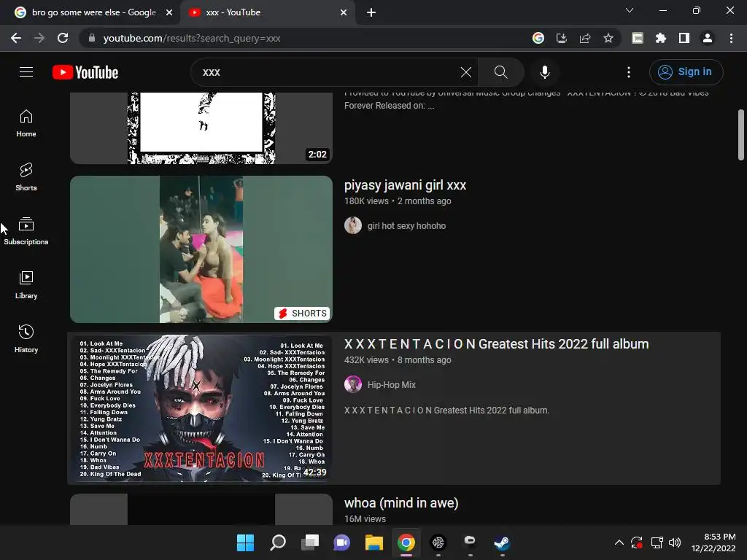
Task: Click the site lock icon in address bar
Action: coord(92,38)
